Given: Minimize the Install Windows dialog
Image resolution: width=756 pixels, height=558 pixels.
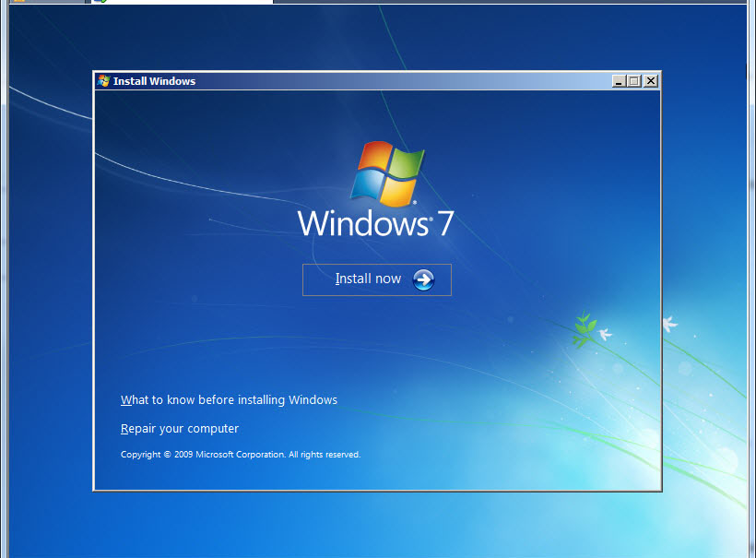Looking at the screenshot, I should tap(618, 80).
